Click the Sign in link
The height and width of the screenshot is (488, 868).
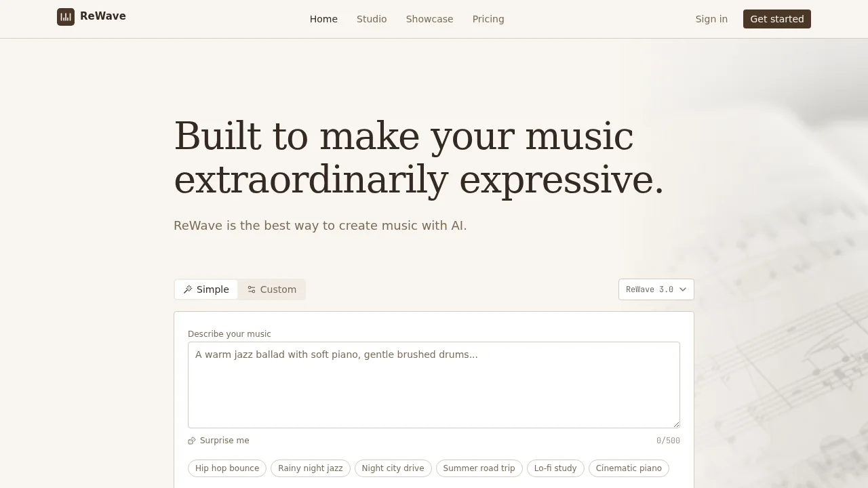click(711, 19)
